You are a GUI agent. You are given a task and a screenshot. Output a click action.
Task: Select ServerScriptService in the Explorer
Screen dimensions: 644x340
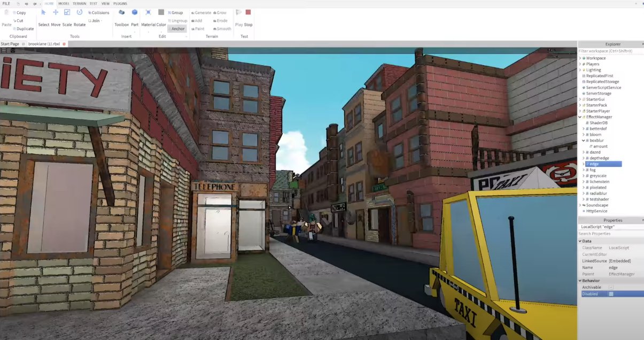[603, 88]
